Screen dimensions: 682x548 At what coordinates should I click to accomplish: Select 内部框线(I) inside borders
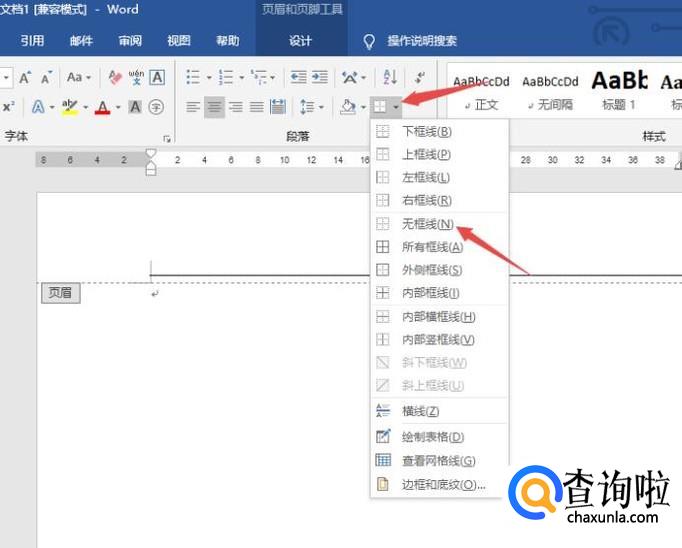pos(439,293)
